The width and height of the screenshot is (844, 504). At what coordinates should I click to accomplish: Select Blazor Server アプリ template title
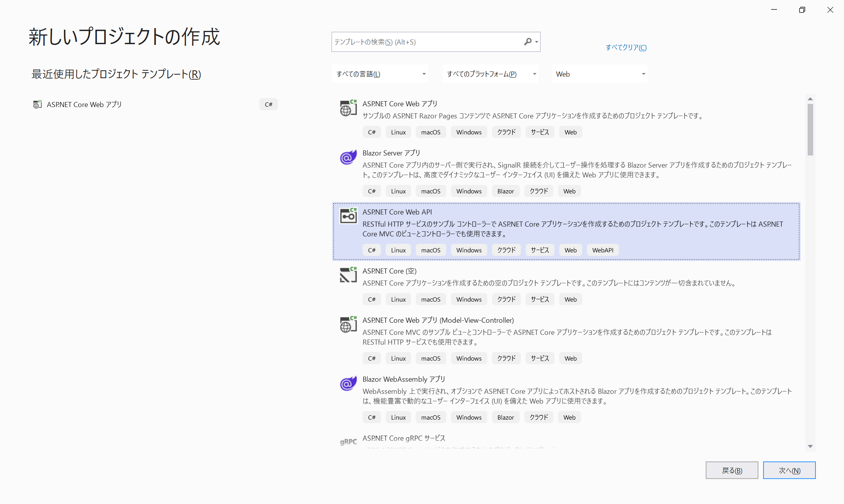(391, 153)
